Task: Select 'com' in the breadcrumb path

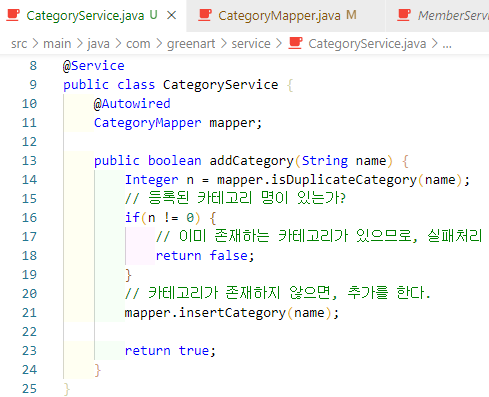Action: [138, 44]
